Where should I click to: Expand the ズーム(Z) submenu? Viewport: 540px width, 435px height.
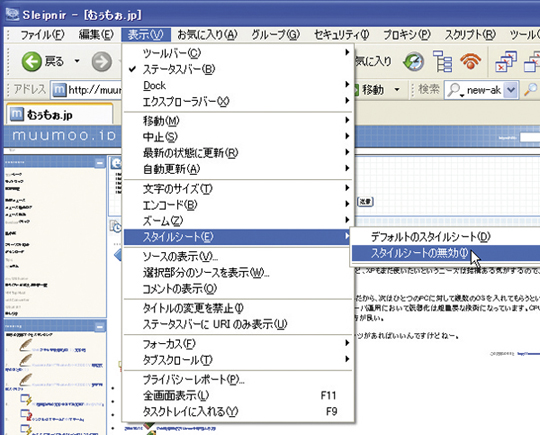[238, 221]
